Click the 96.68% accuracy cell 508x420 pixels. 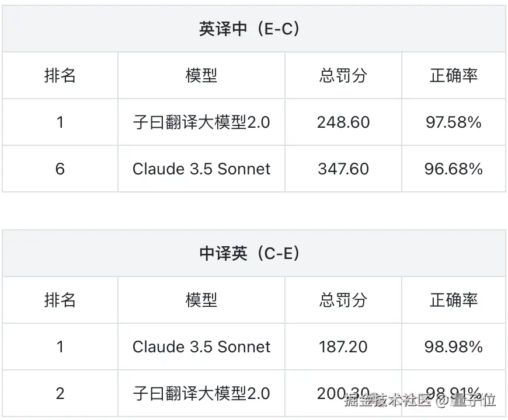click(x=454, y=169)
